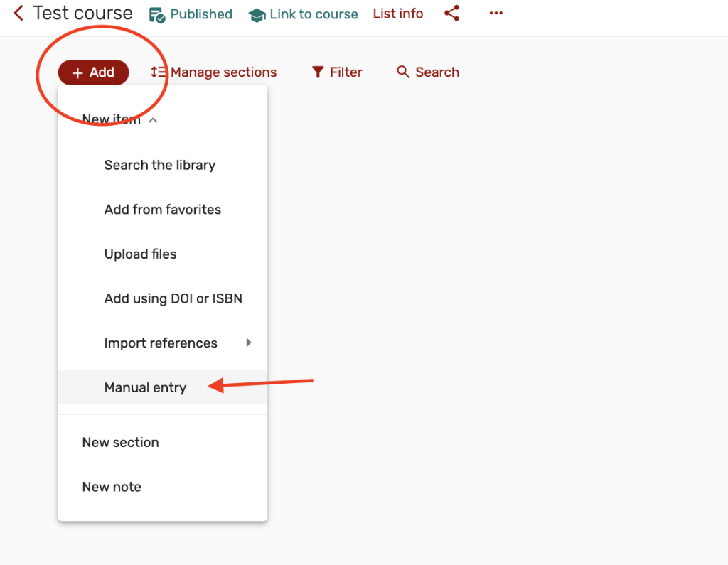Open the List info link
Screen dimensions: 728x565
click(x=397, y=14)
